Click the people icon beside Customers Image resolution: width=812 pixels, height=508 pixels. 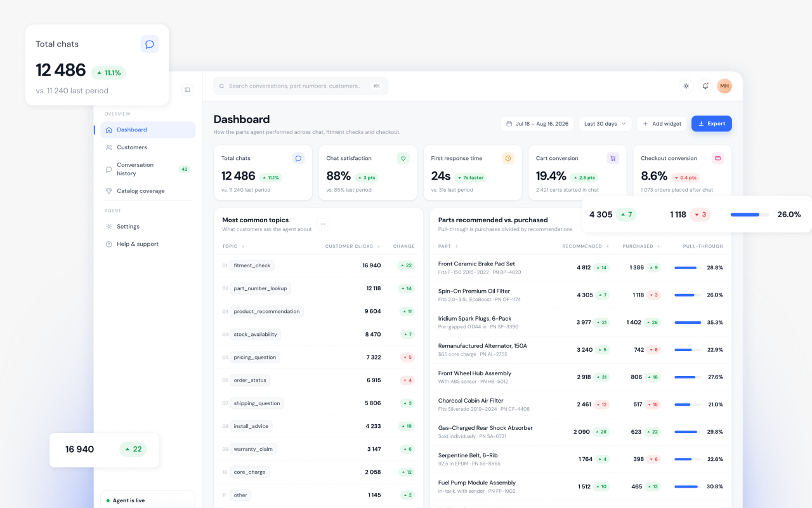[x=109, y=147]
